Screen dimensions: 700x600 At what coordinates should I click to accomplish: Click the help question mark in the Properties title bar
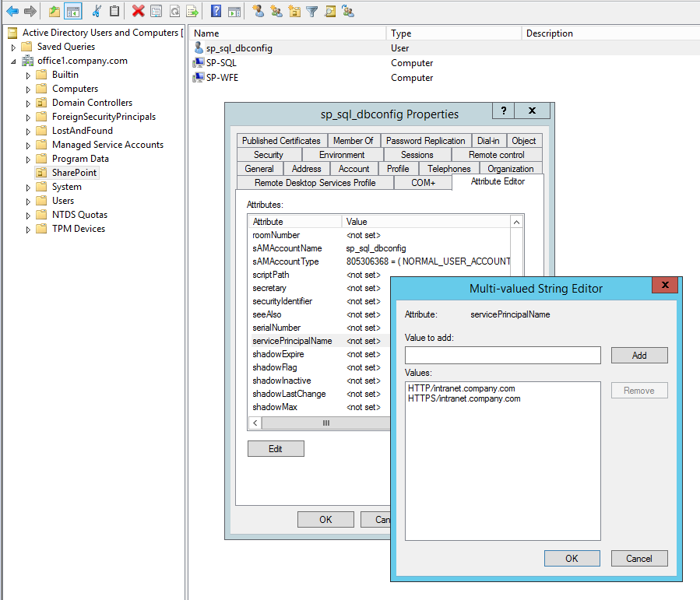click(504, 111)
